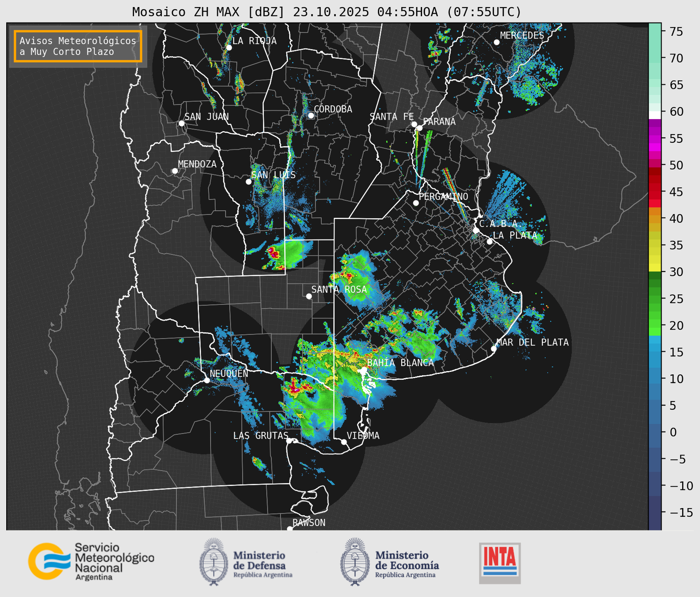Click the green 25 dBZ color band
The height and width of the screenshot is (597, 700).
tap(655, 299)
